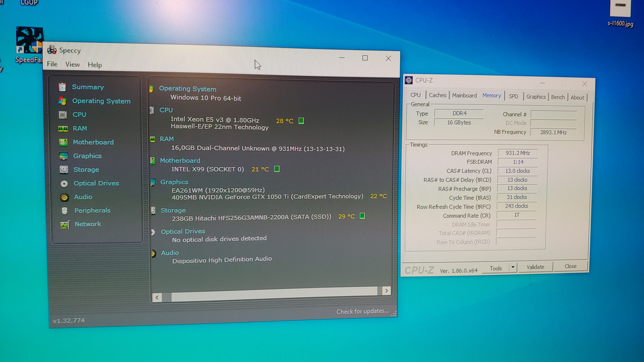Click the horizontal scrollbar right arrow in Speccy

click(x=387, y=291)
